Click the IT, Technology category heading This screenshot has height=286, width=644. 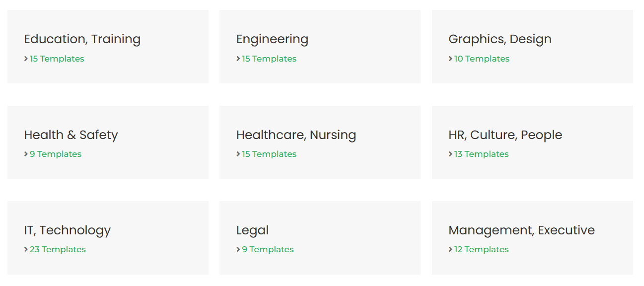[68, 230]
